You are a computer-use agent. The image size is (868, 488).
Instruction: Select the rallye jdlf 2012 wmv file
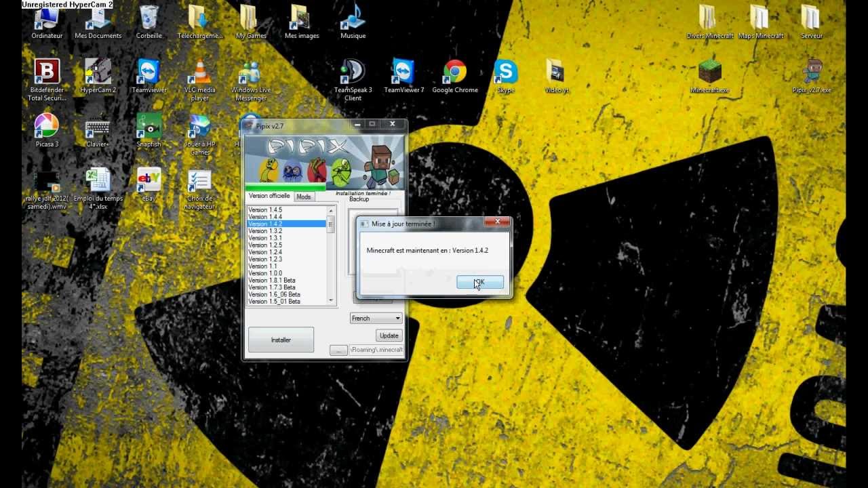(47, 188)
